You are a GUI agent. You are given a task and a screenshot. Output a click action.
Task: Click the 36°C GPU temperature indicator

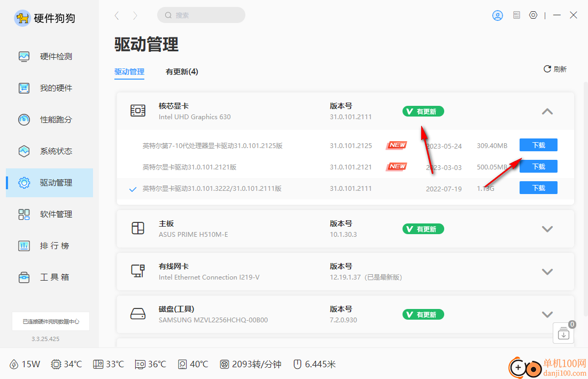[x=150, y=364]
